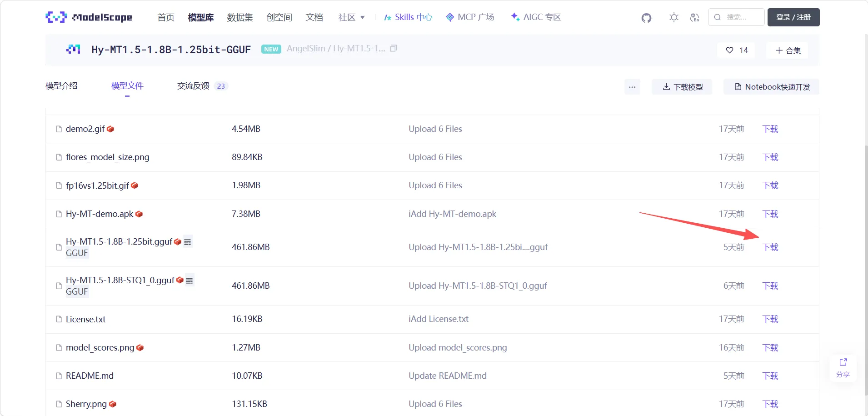868x416 pixels.
Task: Click the model avatar icon beside Hy-MT1.5 title
Action: point(73,49)
